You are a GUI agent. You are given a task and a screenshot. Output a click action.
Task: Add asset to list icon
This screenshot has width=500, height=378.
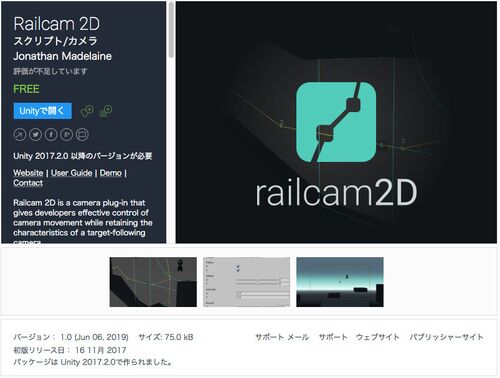pyautogui.click(x=106, y=111)
